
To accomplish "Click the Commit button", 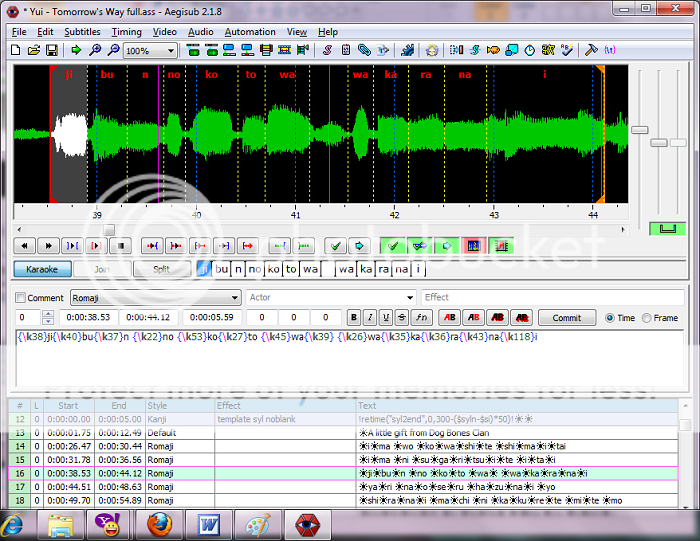I will (x=566, y=318).
